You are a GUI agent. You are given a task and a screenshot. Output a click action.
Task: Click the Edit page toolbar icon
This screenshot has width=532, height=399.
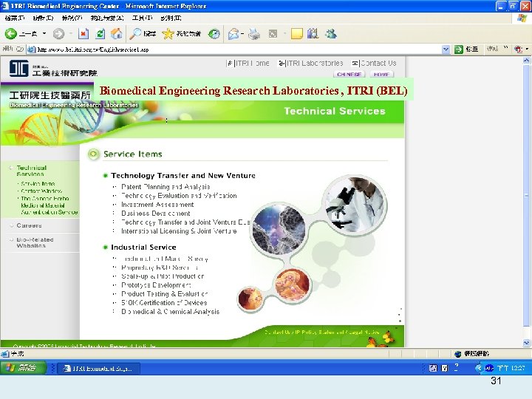[273, 33]
